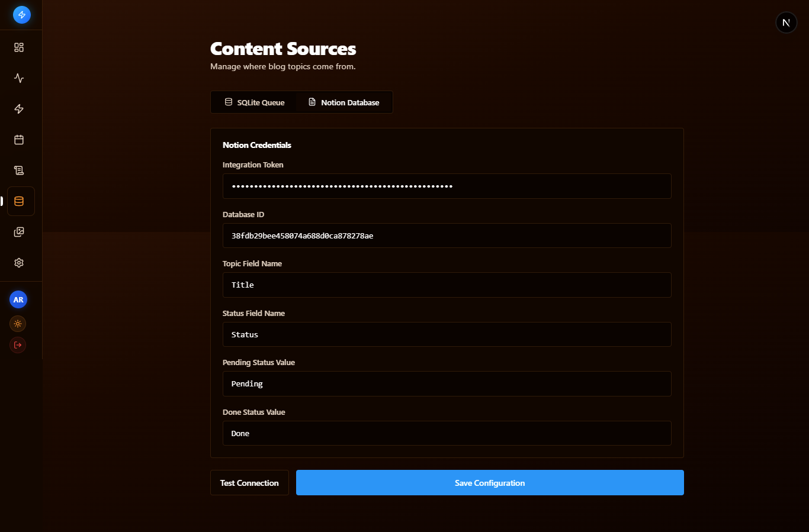Click the 'Manage where blog topics come from.' subtitle
809x532 pixels.
point(283,66)
